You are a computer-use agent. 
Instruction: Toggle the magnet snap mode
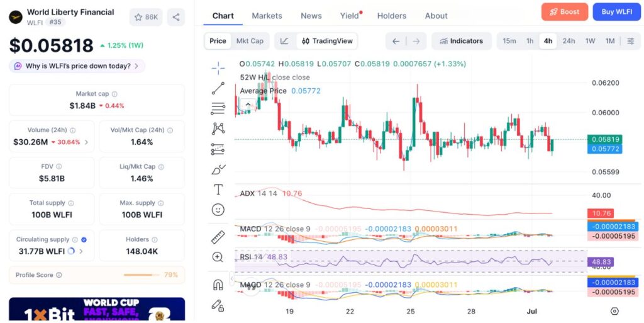coord(218,285)
